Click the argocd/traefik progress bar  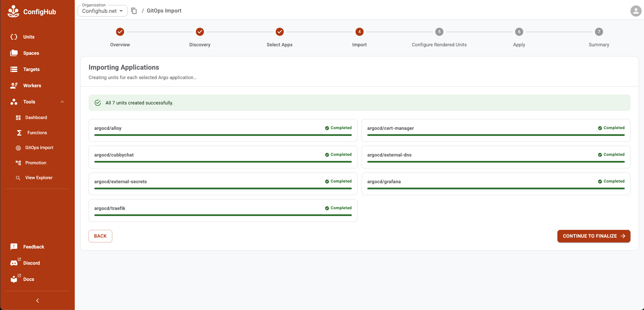tap(223, 215)
